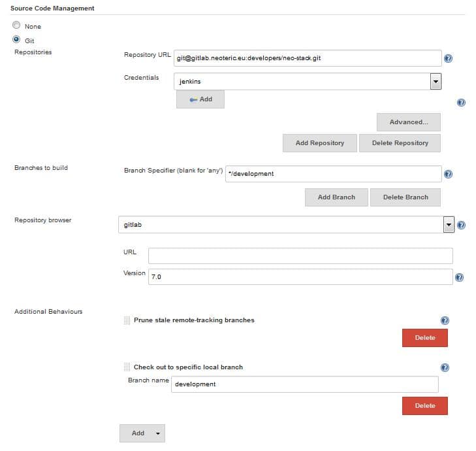Open the Add behaviours dropdown button

click(x=142, y=433)
